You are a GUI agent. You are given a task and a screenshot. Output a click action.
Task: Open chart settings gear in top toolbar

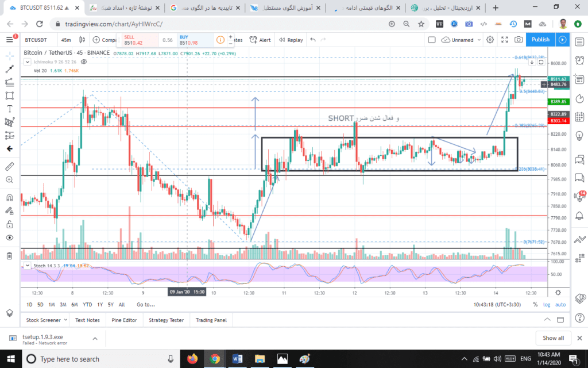pyautogui.click(x=490, y=40)
